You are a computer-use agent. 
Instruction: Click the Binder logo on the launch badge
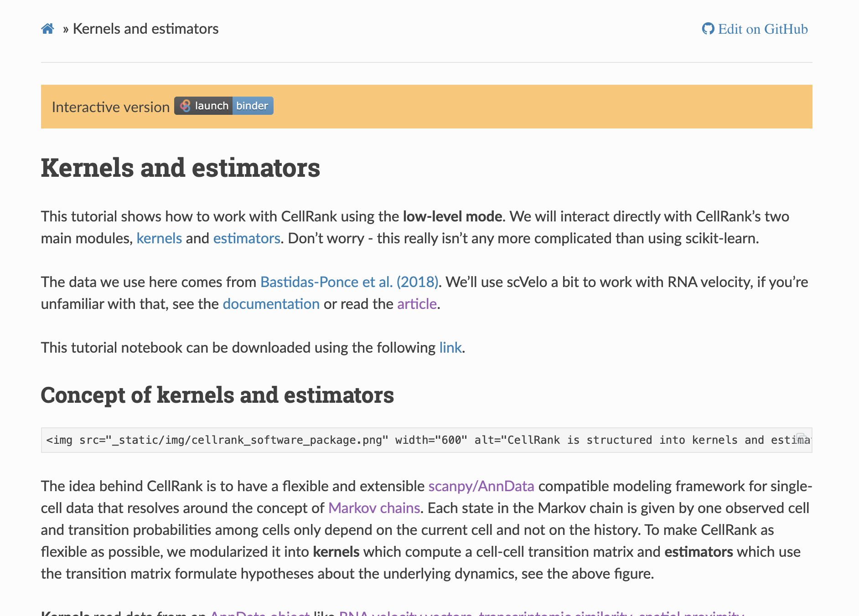[x=185, y=106]
